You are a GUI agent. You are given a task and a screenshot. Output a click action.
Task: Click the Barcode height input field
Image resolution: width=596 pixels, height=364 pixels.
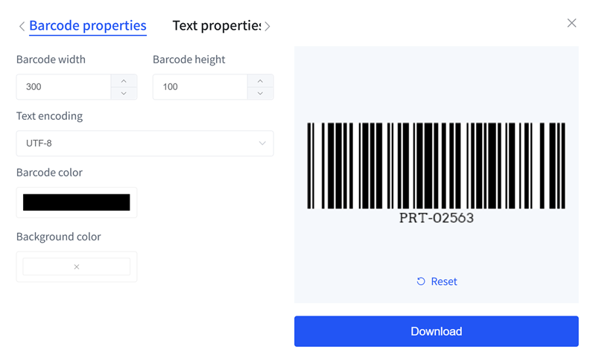[x=200, y=87]
